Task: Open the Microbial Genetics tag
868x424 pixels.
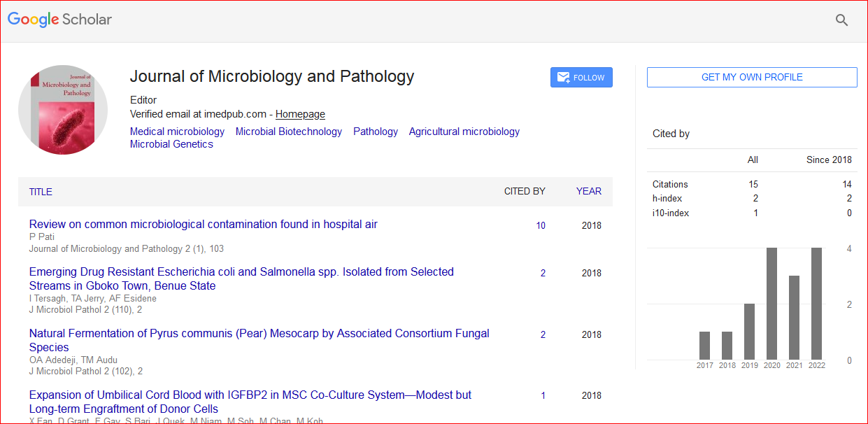Action: click(171, 144)
